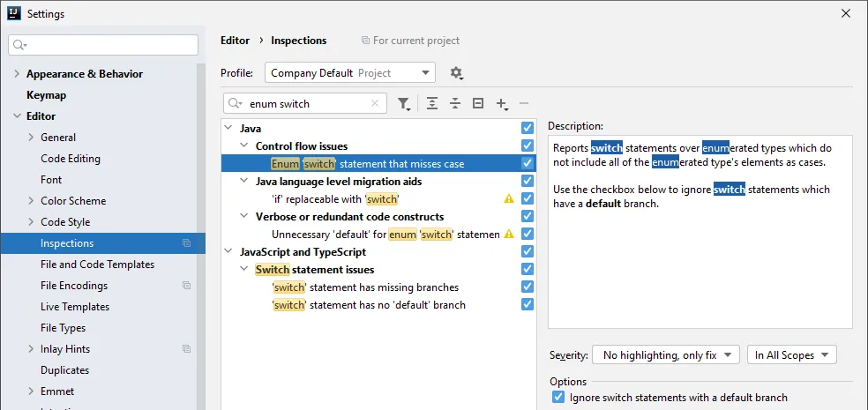Uncheck the Control flow issues checkbox
The height and width of the screenshot is (410, 868).
528,146
